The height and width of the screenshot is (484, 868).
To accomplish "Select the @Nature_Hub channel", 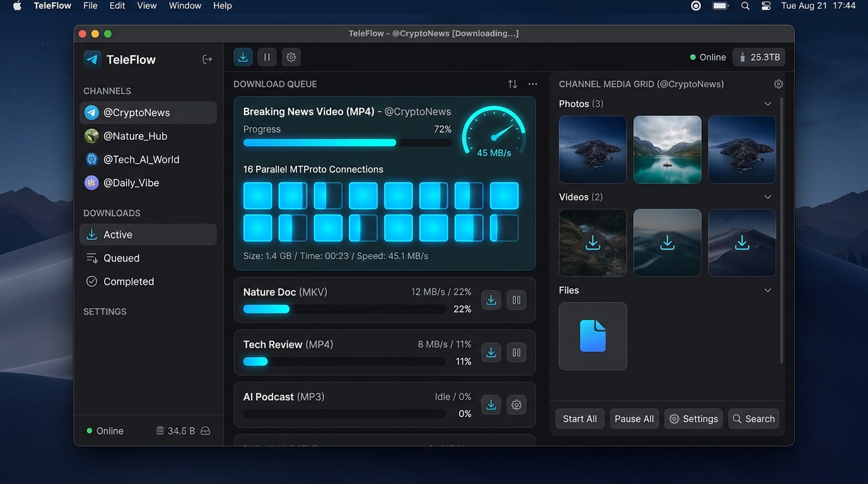I will (148, 136).
